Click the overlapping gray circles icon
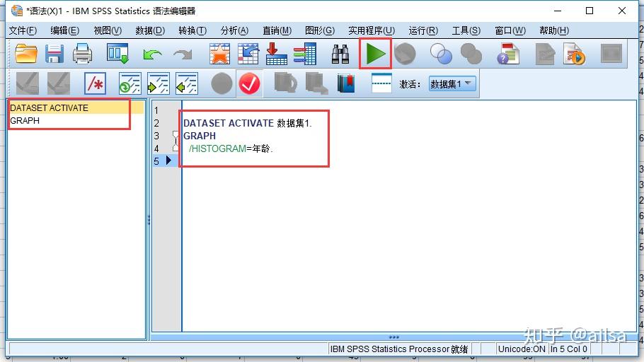 [471, 54]
